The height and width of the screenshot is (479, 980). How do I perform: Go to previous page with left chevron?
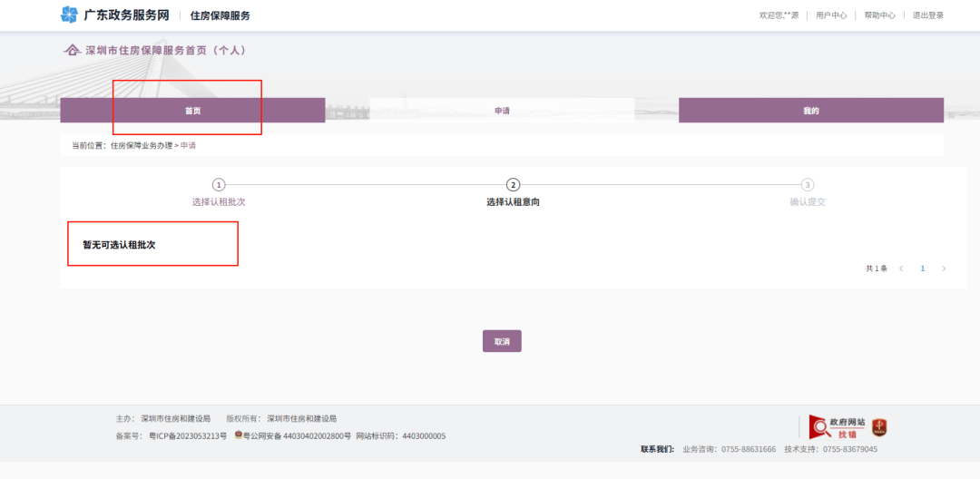coord(901,269)
